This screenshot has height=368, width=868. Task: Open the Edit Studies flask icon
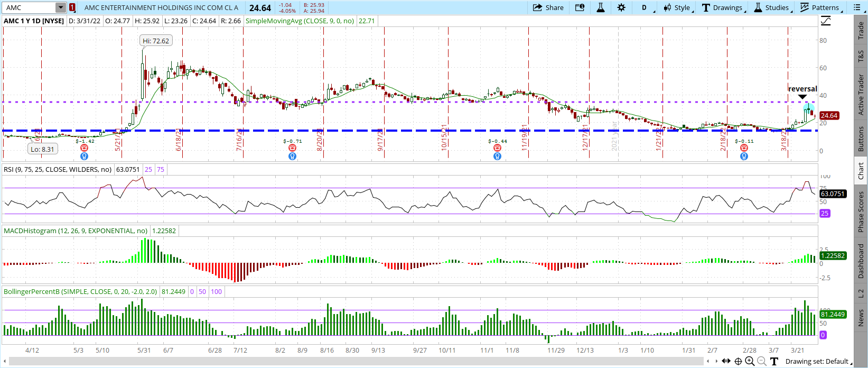(601, 7)
